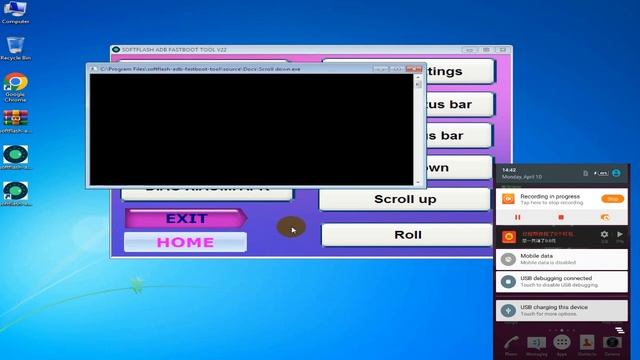Tap the Mobile data notification icon
This screenshot has height=360, width=640.
[508, 259]
